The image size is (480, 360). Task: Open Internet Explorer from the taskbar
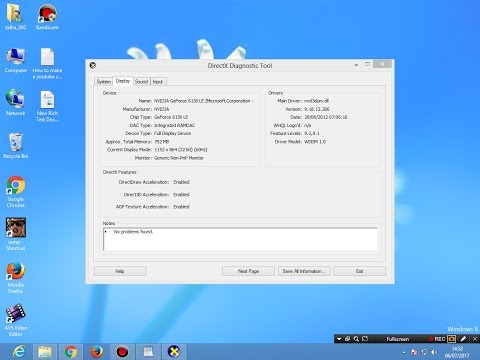coord(19,352)
